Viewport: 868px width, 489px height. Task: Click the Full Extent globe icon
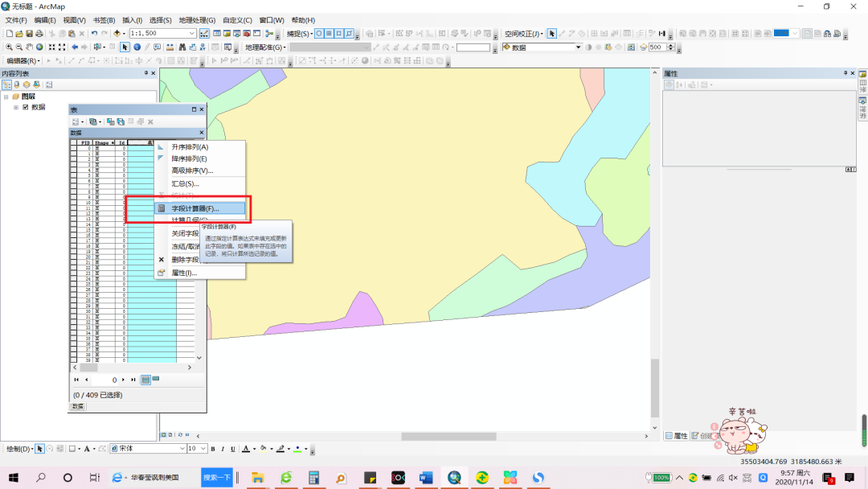39,47
